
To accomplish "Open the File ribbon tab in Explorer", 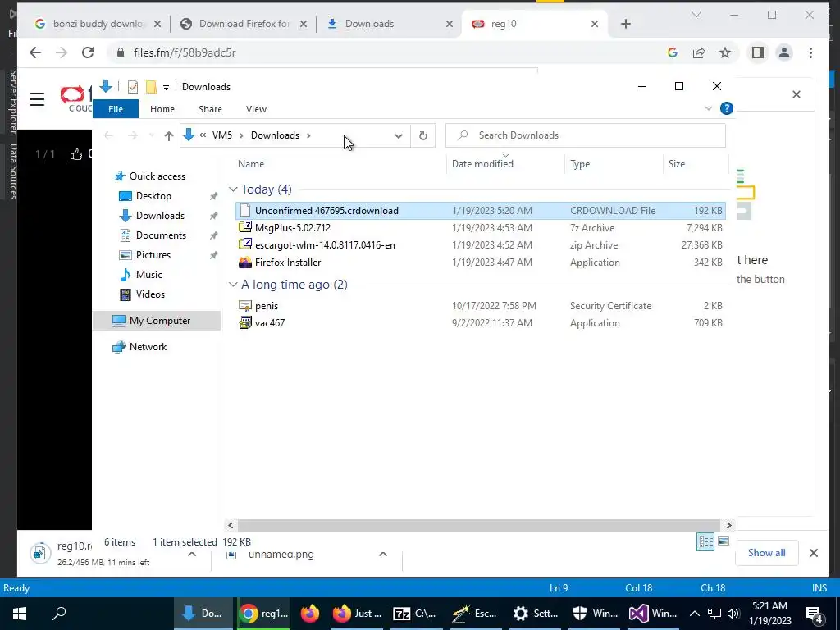I will pyautogui.click(x=115, y=109).
